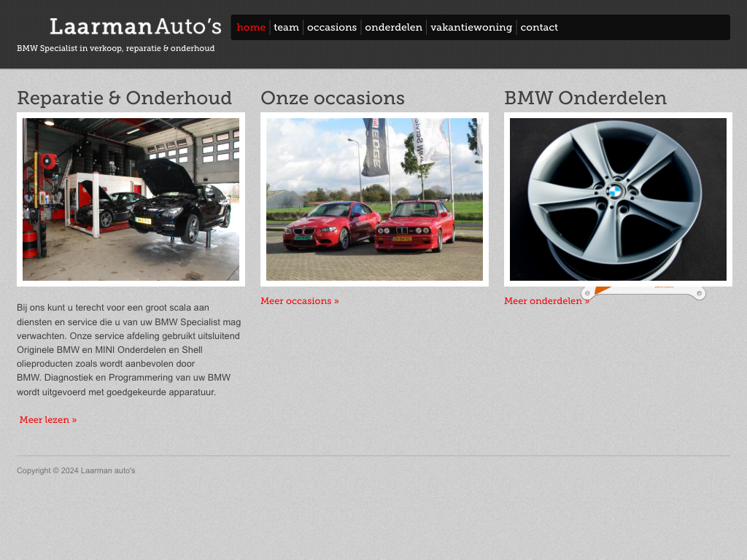Click the Reparatie & Onderhoud heading
This screenshot has height=560, width=747.
pos(124,98)
